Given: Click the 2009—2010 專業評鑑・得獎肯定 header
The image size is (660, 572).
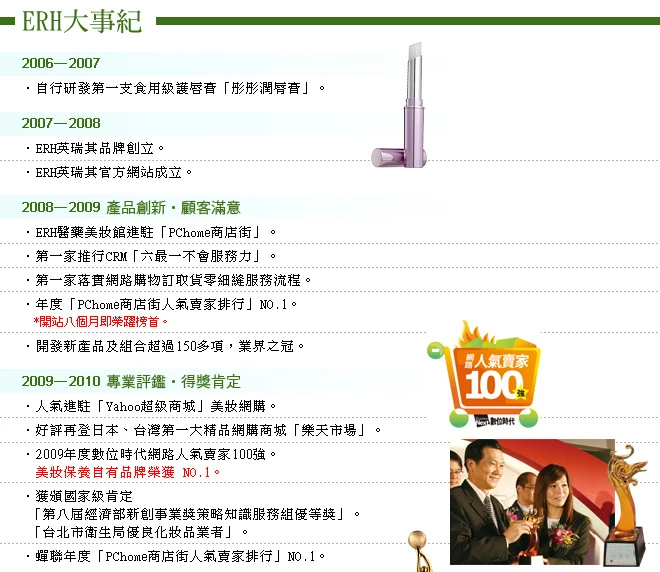Looking at the screenshot, I should (131, 381).
